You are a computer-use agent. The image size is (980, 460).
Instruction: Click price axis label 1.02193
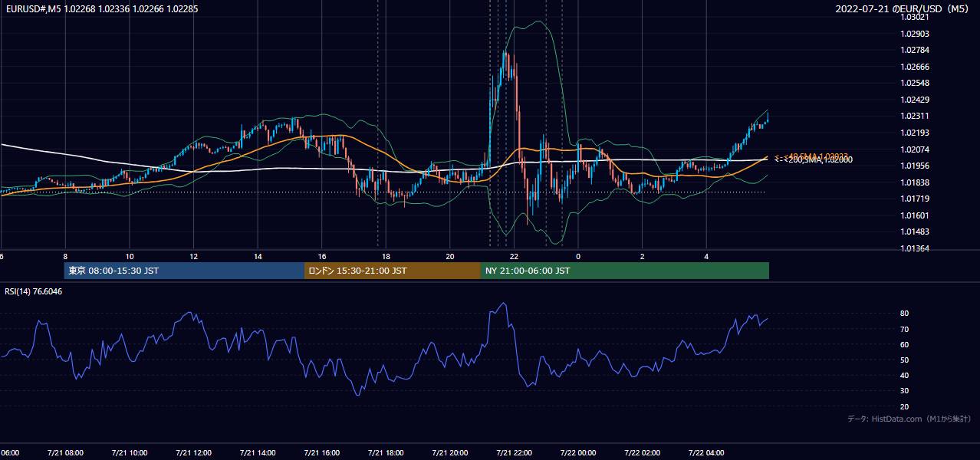[x=915, y=133]
